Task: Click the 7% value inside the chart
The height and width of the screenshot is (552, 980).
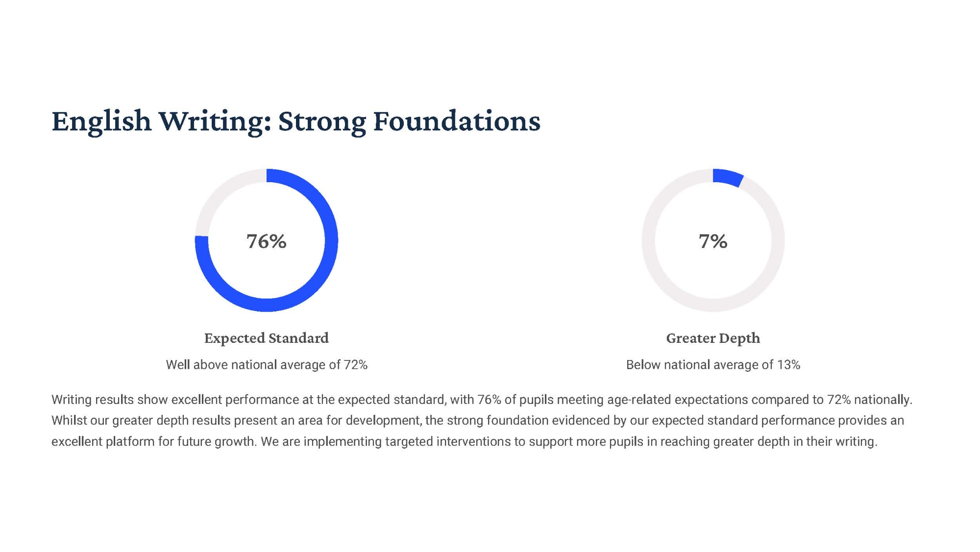Action: click(713, 241)
